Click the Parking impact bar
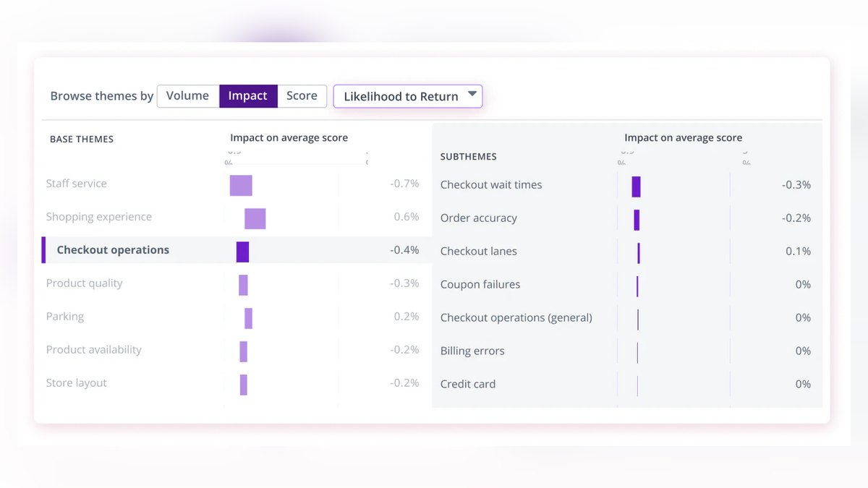 click(x=248, y=318)
